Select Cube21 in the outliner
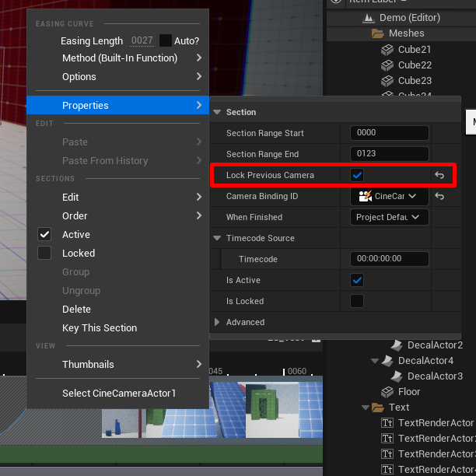The image size is (476, 476). (x=415, y=50)
